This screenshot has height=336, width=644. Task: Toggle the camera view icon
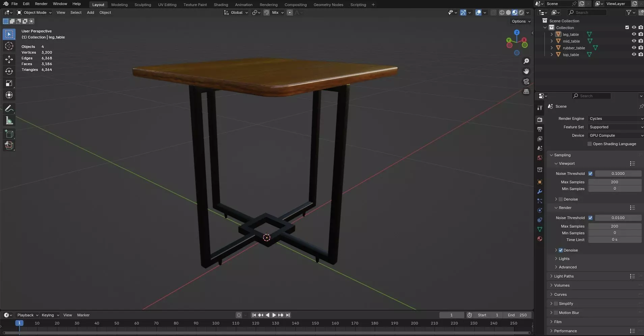526,81
